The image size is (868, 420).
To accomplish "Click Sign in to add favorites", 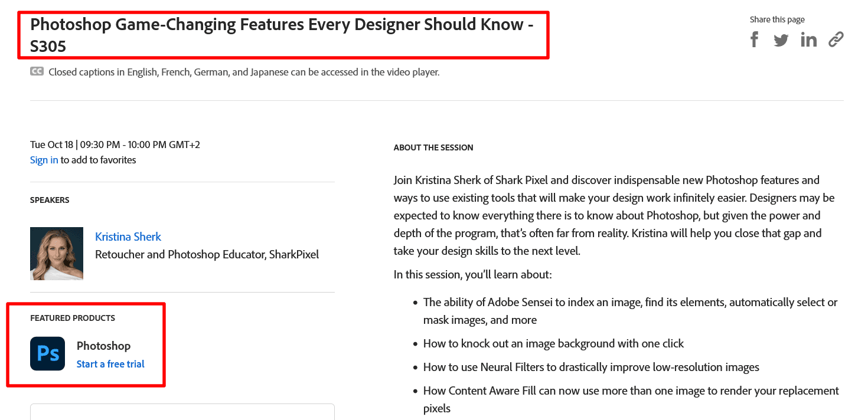I will pyautogui.click(x=44, y=160).
